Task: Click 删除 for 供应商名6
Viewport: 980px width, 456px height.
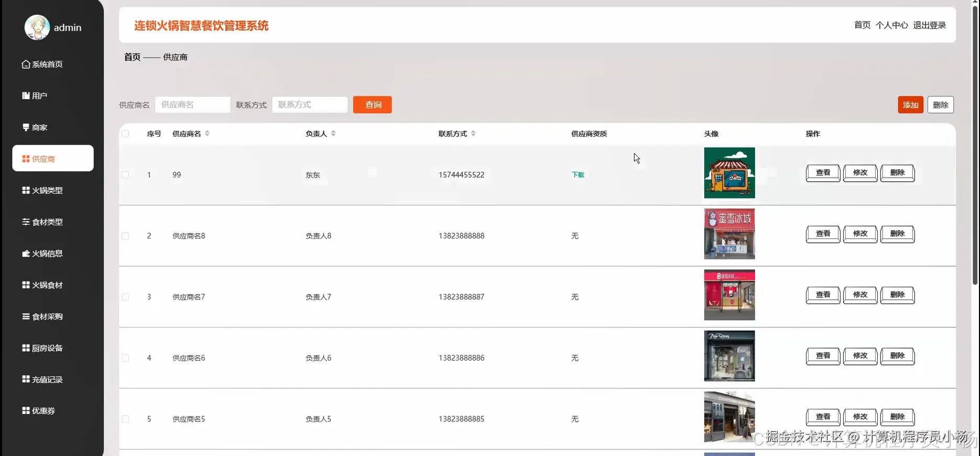Action: tap(897, 355)
